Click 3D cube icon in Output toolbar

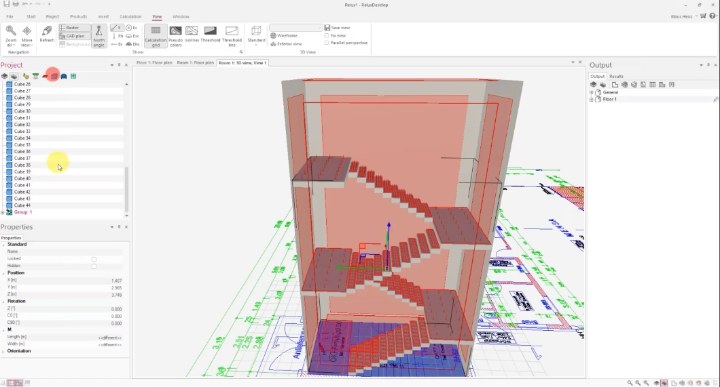click(x=634, y=84)
